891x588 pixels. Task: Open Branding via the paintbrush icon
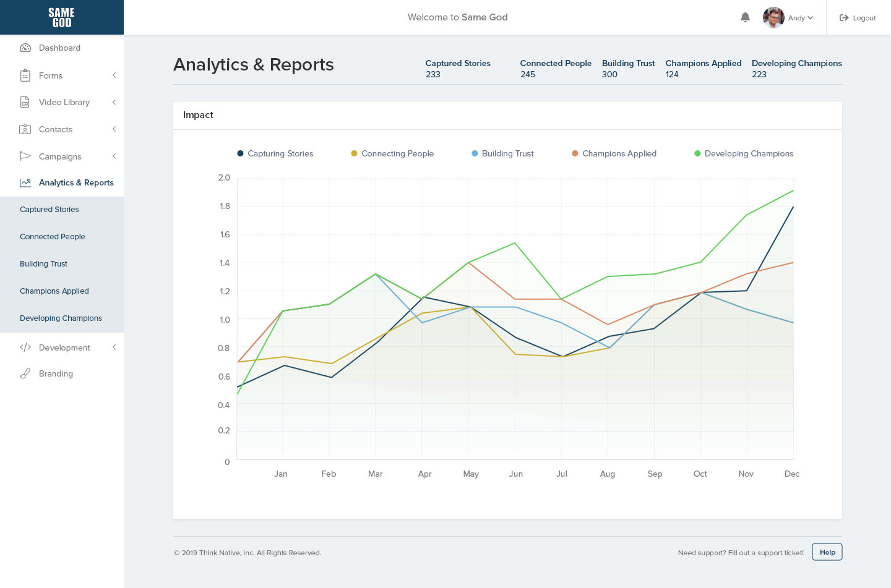click(25, 373)
